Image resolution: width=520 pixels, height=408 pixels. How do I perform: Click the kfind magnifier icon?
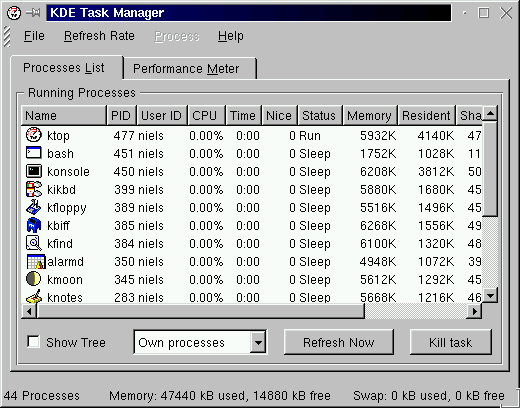(34, 243)
